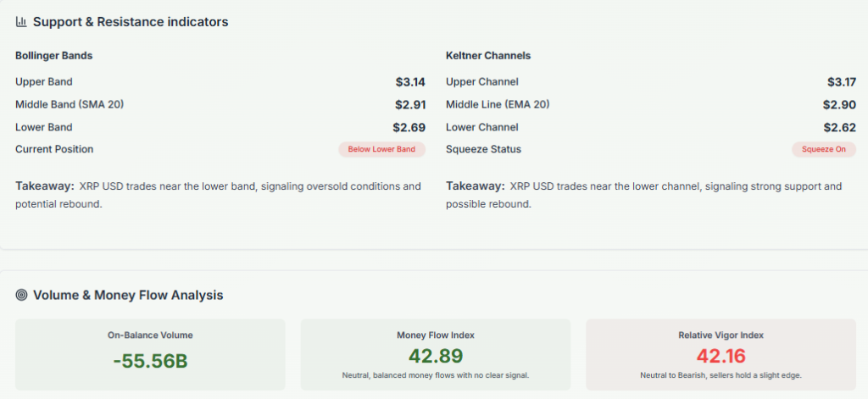This screenshot has width=868, height=399.
Task: Select the Money Flow Index card
Action: click(x=436, y=354)
